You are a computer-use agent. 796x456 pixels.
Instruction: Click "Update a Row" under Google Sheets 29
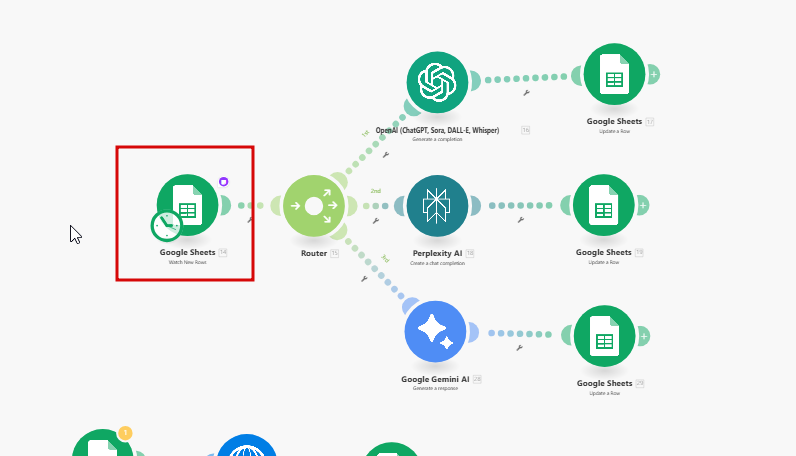605,394
